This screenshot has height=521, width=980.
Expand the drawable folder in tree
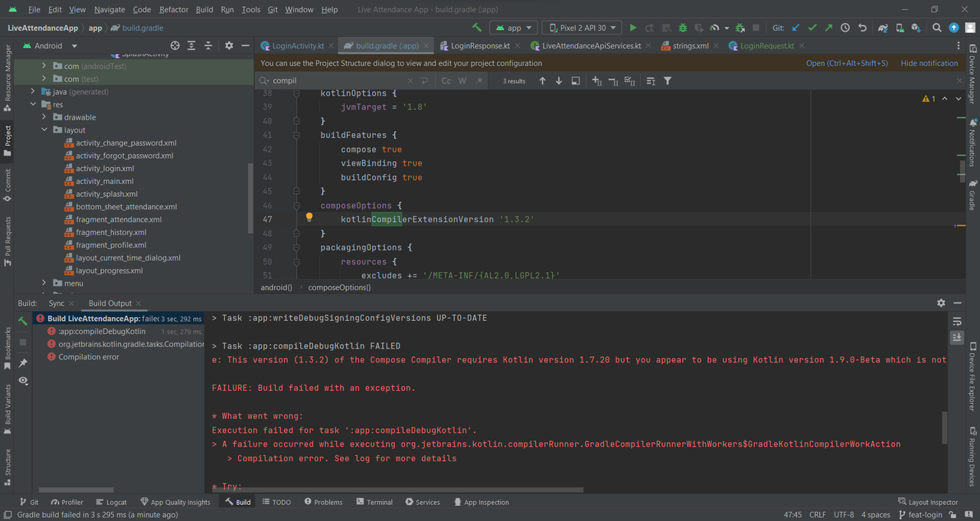point(44,117)
